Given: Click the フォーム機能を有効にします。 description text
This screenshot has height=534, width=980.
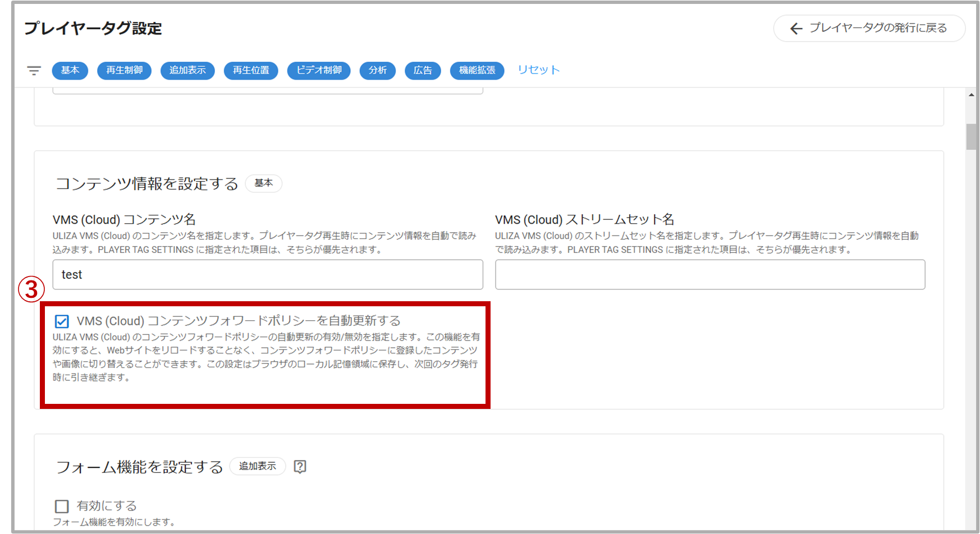Looking at the screenshot, I should (115, 522).
